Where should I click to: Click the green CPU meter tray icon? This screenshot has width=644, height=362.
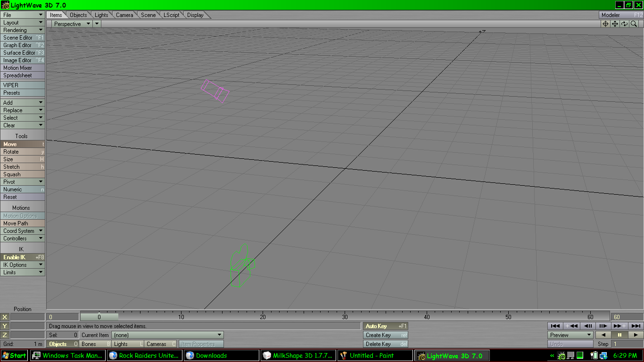579,355
